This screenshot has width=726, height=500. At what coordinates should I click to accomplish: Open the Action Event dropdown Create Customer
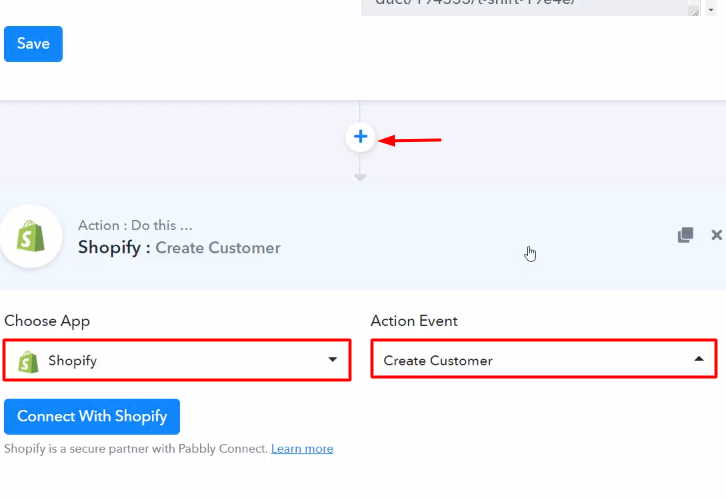pyautogui.click(x=544, y=359)
